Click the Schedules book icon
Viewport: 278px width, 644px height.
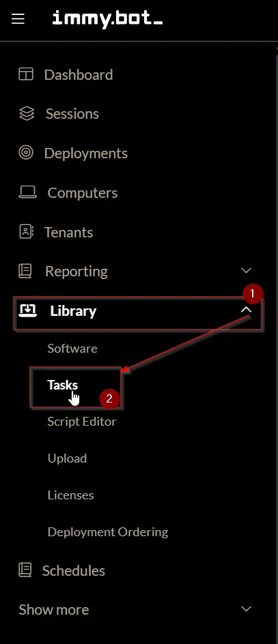pos(25,570)
